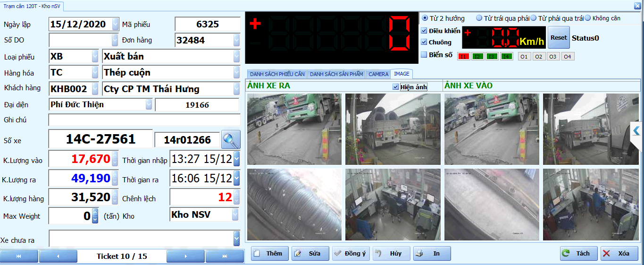Click the red I1 indicator box
Image resolution: width=644 pixels, height=265 pixels.
pos(463,57)
